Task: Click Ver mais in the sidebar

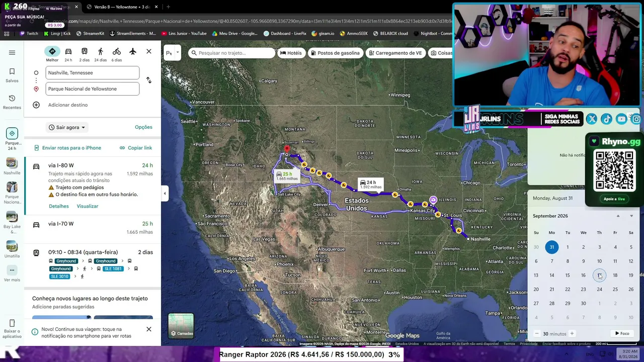Action: [12, 274]
